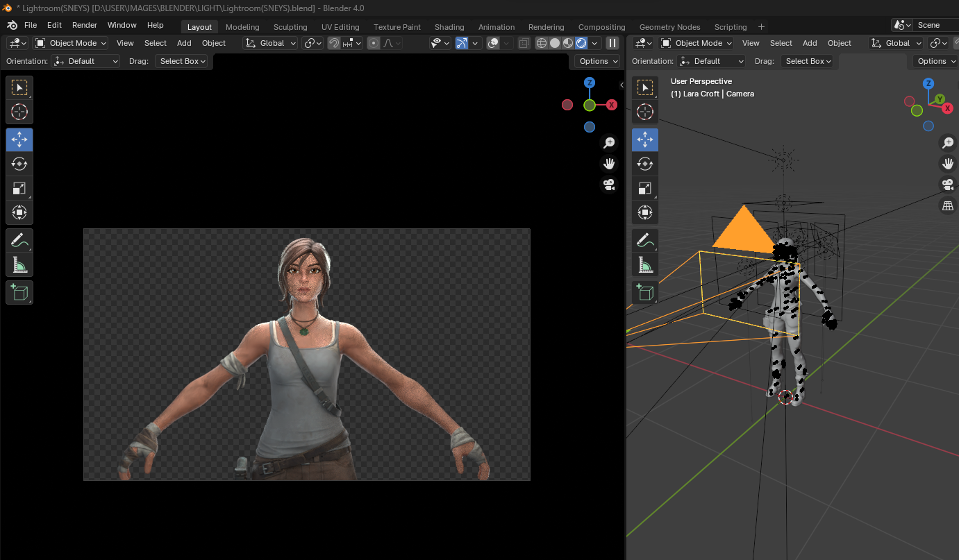The width and height of the screenshot is (959, 560).
Task: Click the red X axis on left gizmo
Action: (x=612, y=105)
